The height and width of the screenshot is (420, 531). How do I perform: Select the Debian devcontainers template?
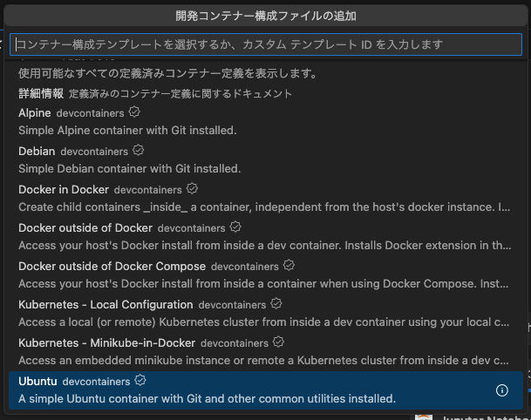266,159
